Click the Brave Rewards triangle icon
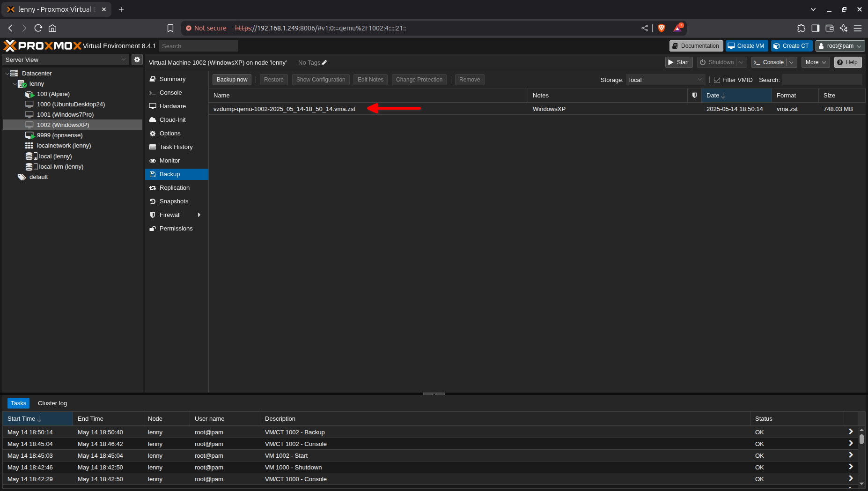The image size is (868, 491). pos(678,28)
